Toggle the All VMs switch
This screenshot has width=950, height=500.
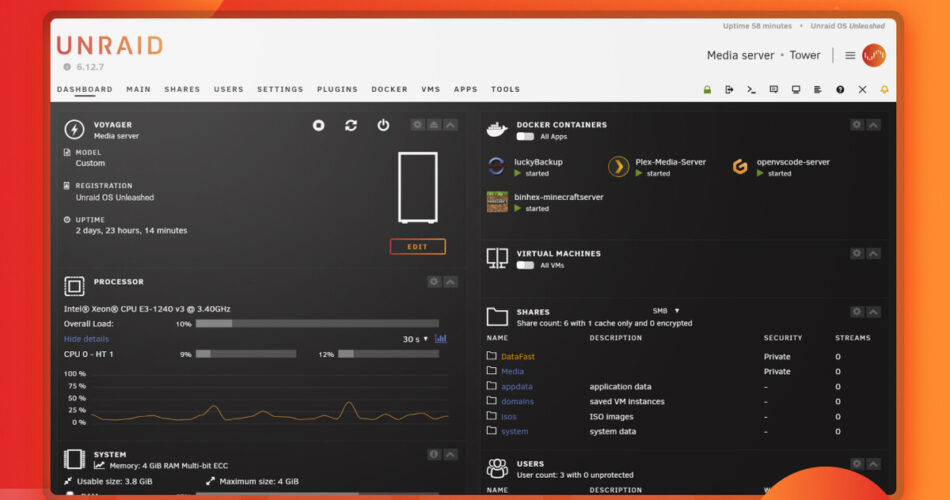(x=525, y=265)
